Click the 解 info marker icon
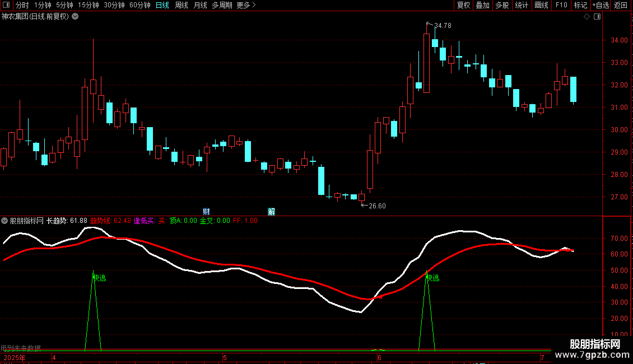Viewport: 633px width, 364px height. [271, 212]
